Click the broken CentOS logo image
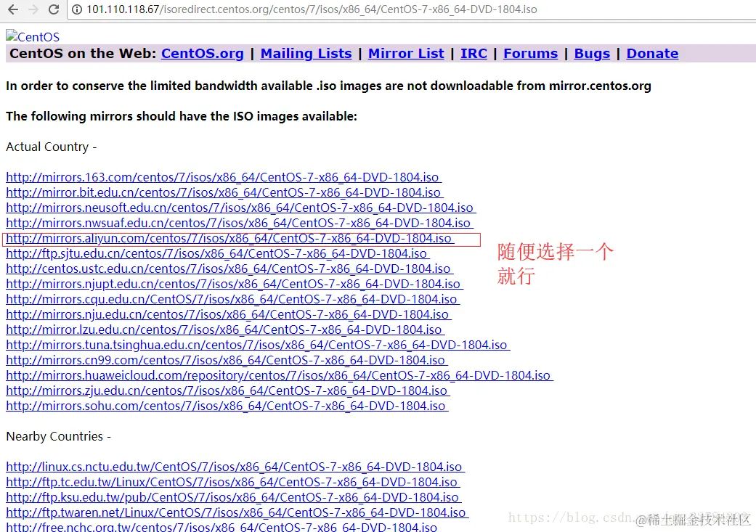This screenshot has height=532, width=756. [33, 36]
